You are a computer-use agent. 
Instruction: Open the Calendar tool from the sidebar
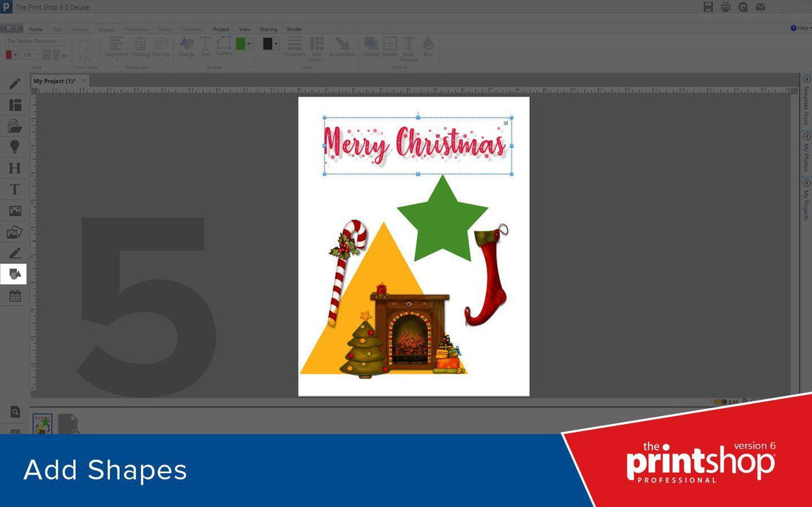(14, 295)
